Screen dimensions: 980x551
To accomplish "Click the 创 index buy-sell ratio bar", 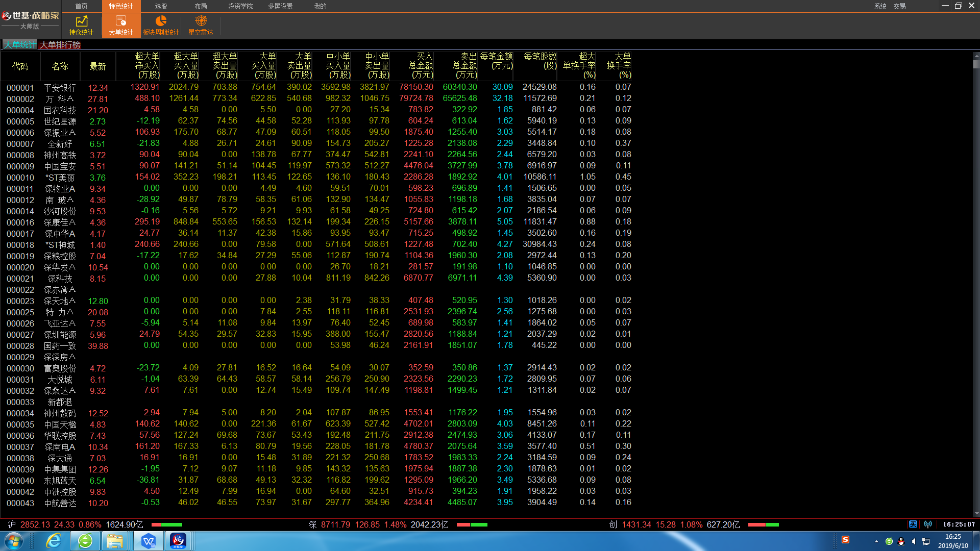I will point(764,524).
